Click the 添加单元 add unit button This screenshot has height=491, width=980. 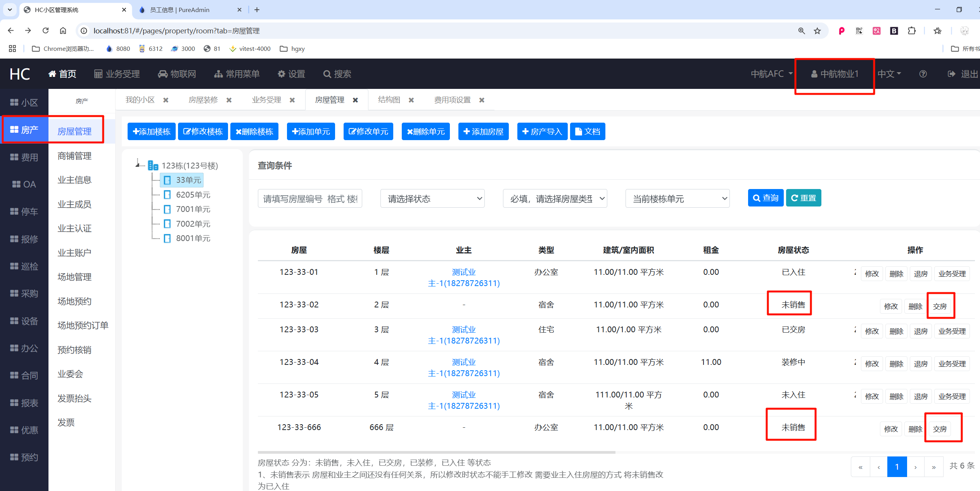[311, 132]
